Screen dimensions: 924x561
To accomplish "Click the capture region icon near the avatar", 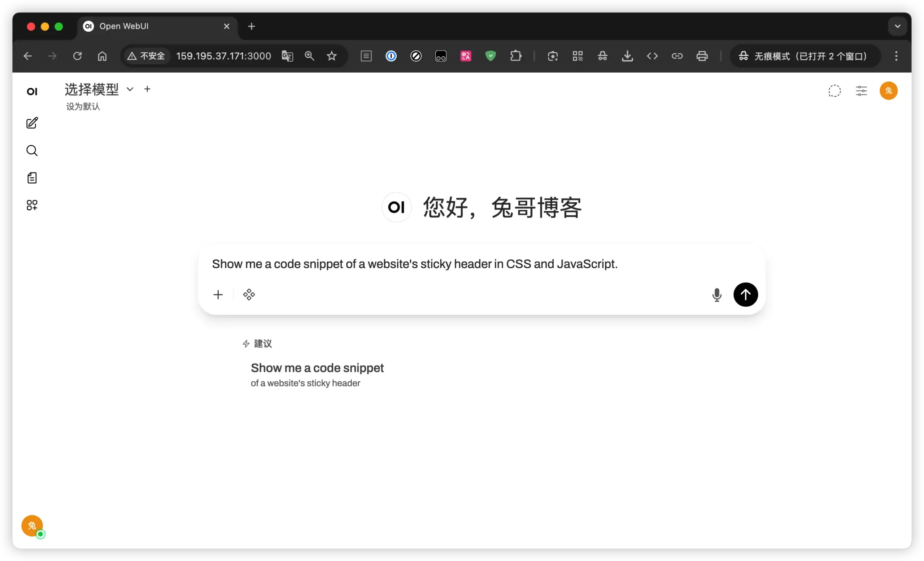I will (x=834, y=91).
